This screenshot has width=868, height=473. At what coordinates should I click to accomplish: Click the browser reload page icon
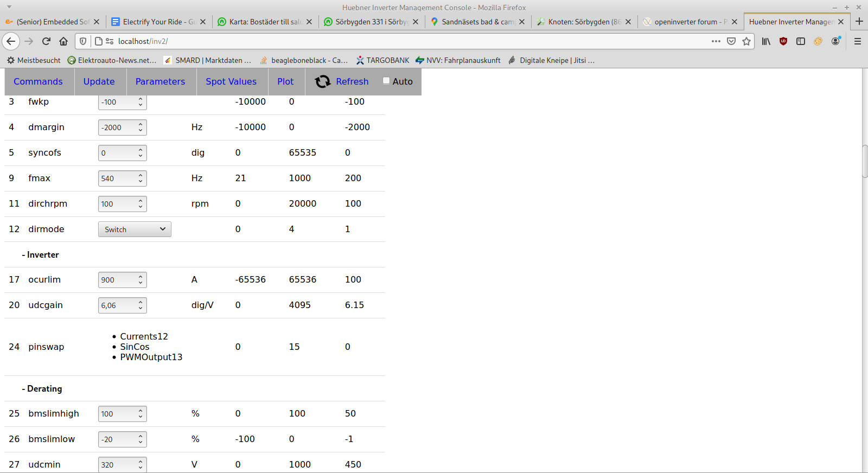coord(46,41)
